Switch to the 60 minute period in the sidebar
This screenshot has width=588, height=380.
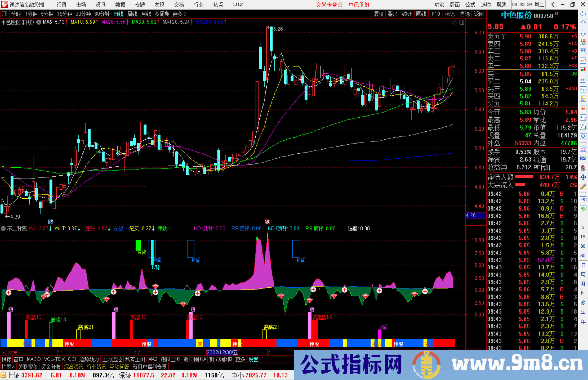[x=583, y=256]
